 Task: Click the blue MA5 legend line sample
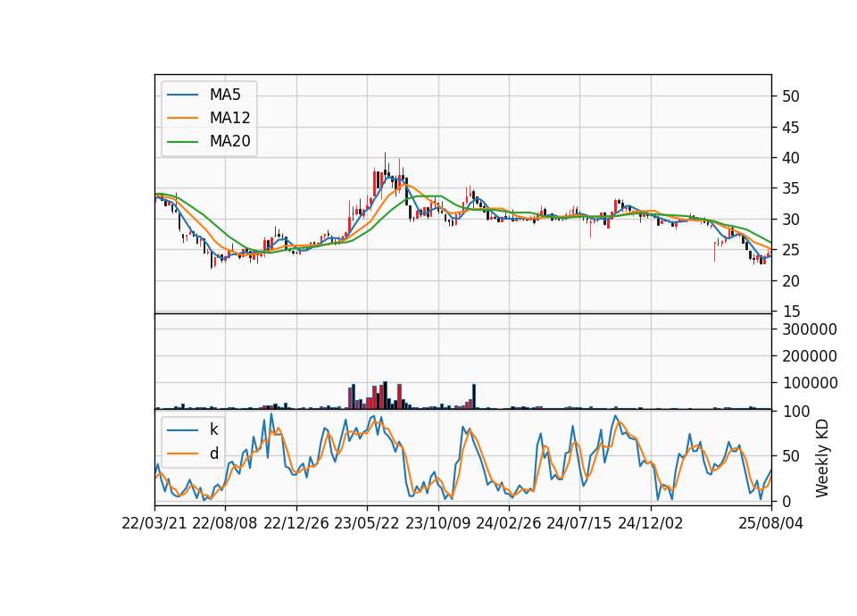pyautogui.click(x=182, y=95)
